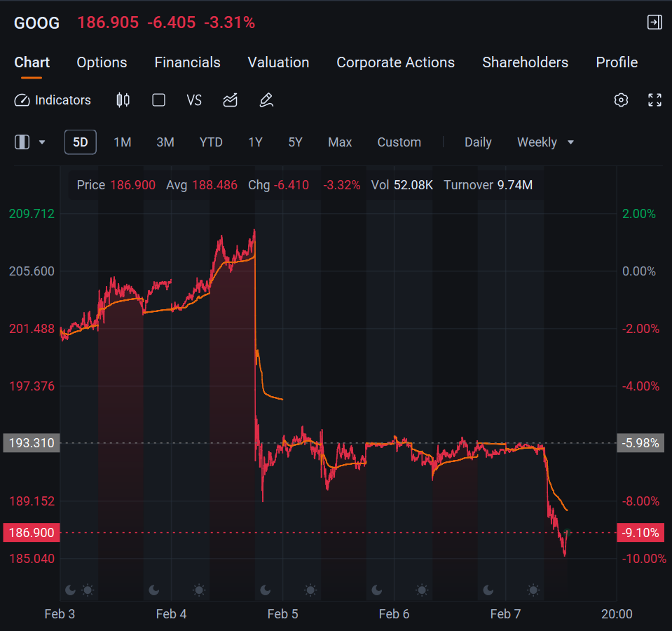Click the 20:00 time axis label

(x=617, y=614)
